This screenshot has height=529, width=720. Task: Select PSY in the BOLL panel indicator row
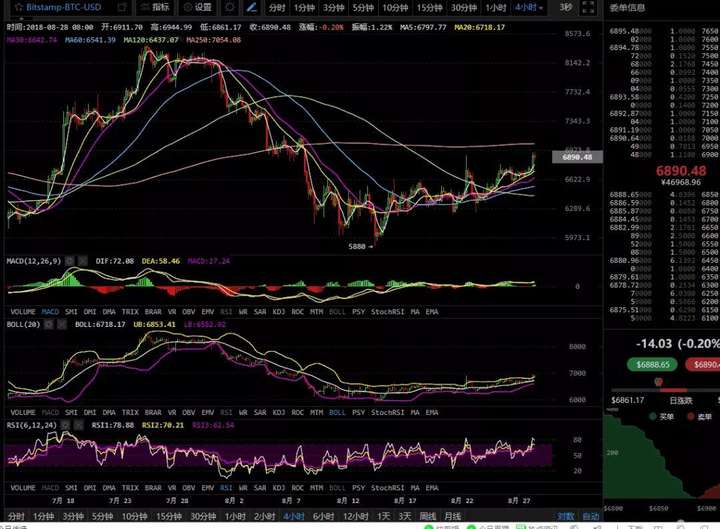pos(358,412)
